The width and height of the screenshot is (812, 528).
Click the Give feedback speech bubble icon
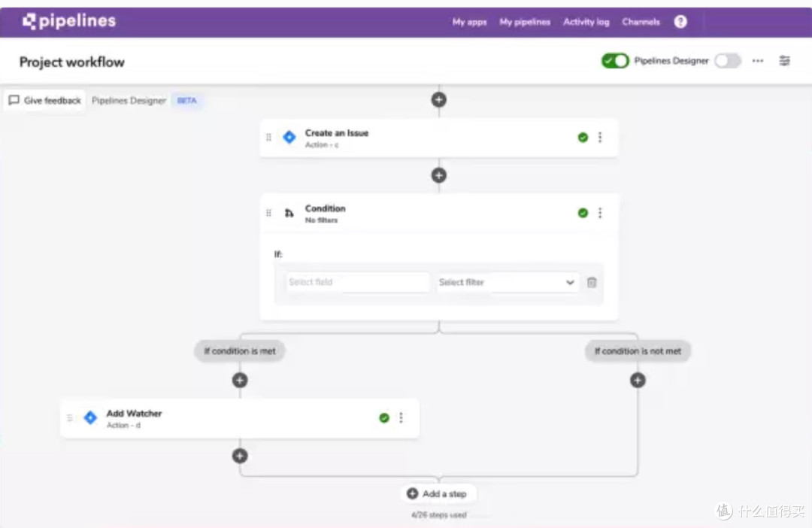tap(14, 100)
